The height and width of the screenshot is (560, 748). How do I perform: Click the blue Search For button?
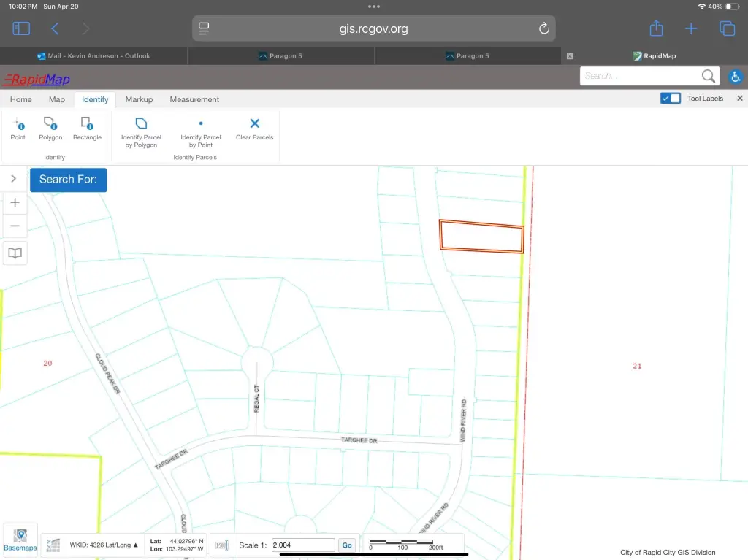pyautogui.click(x=68, y=180)
